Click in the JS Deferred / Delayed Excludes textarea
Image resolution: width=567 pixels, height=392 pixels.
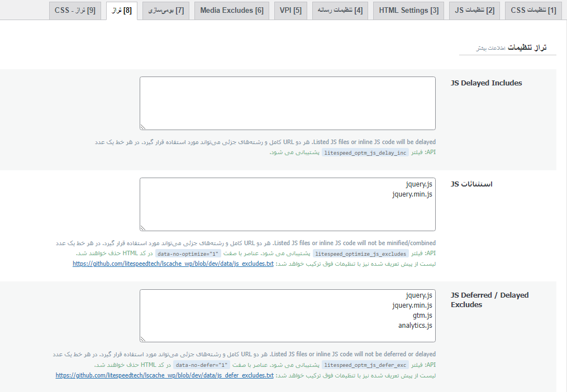tap(287, 315)
